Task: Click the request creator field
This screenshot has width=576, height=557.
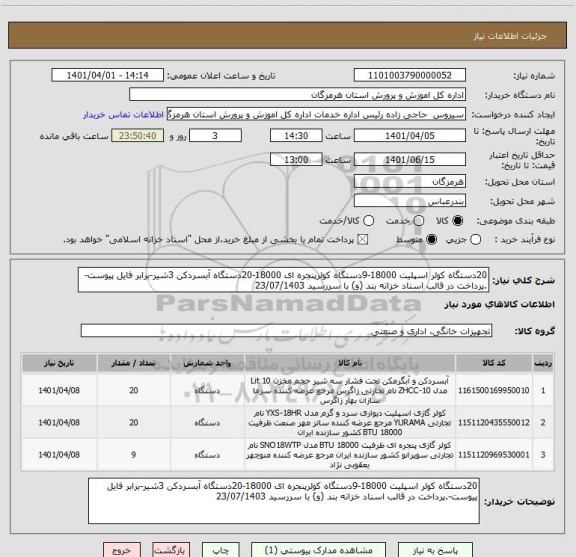Action: point(316,114)
